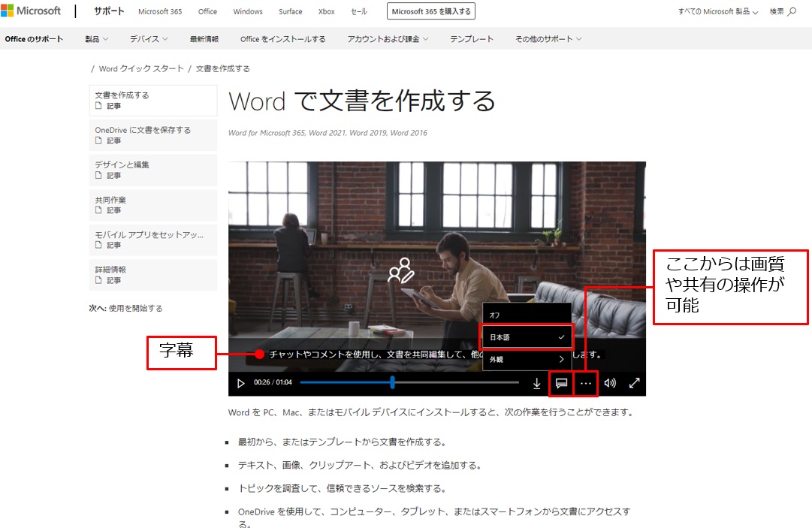
Task: Click the Microsoft 365 を購入する button
Action: (x=431, y=11)
